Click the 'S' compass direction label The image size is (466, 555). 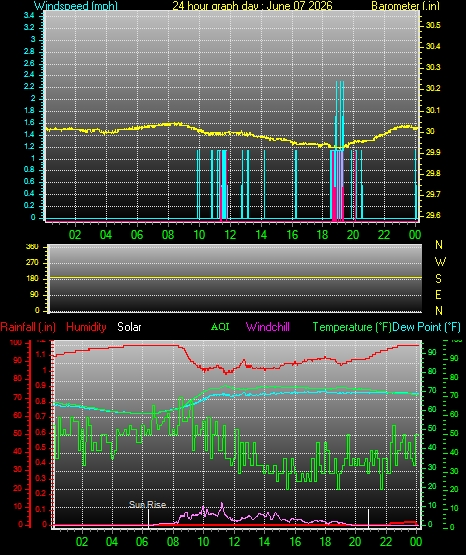tap(438, 279)
